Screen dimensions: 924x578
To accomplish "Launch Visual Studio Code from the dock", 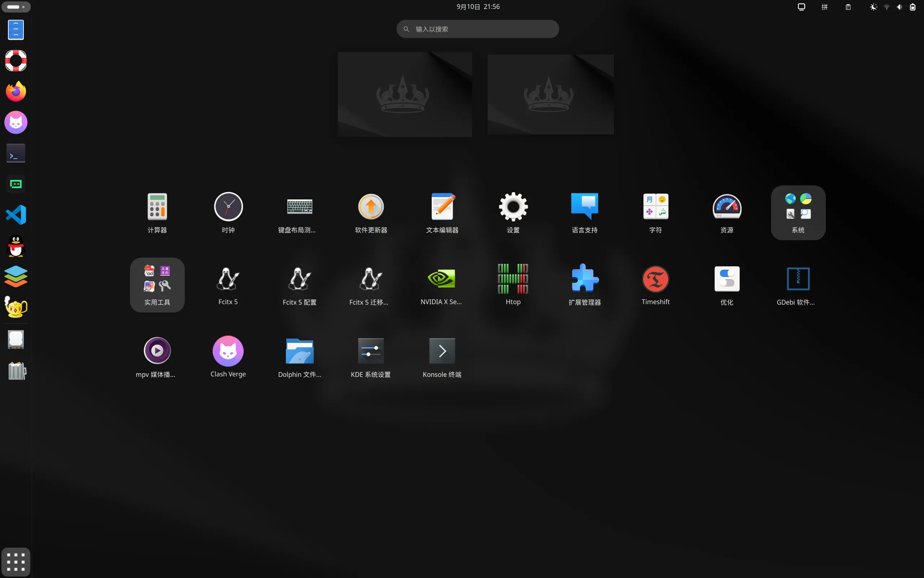I will (16, 215).
